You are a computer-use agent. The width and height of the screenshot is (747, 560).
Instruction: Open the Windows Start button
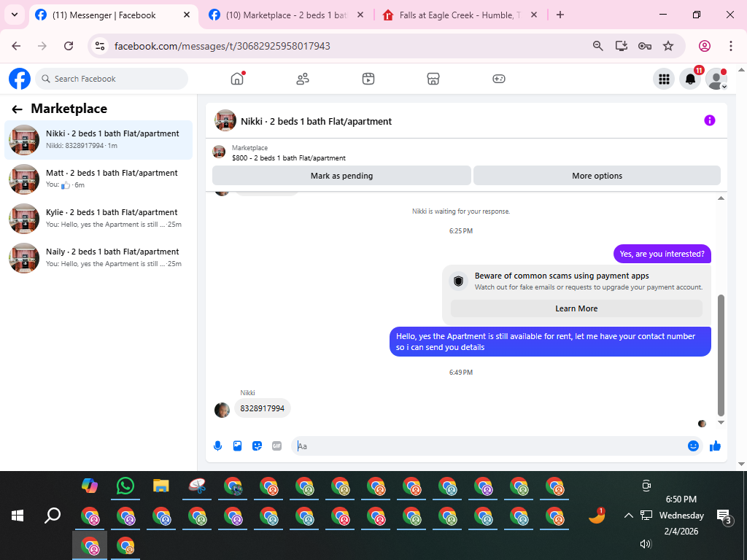pyautogui.click(x=18, y=516)
